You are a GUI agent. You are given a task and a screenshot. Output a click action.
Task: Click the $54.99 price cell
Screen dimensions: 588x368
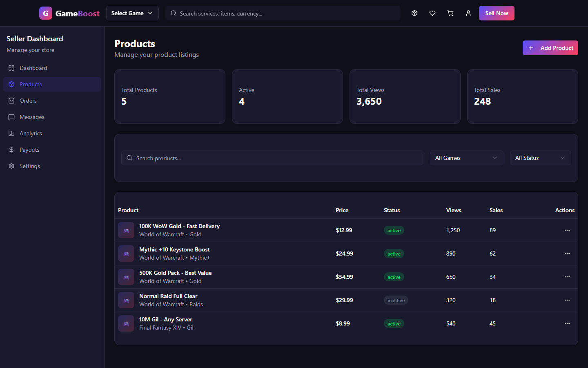pyautogui.click(x=344, y=277)
